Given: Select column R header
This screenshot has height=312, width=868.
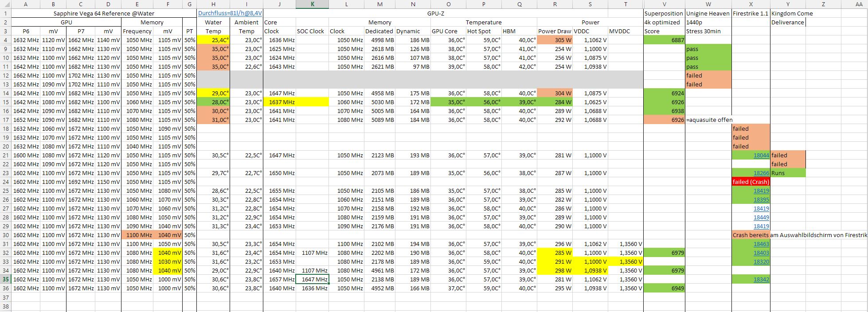Looking at the screenshot, I should (x=555, y=4).
